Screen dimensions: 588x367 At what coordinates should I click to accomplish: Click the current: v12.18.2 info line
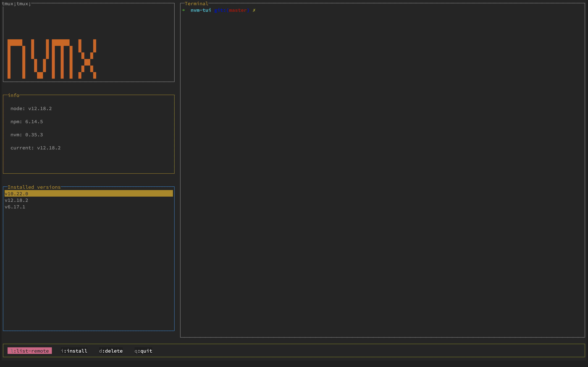click(x=35, y=148)
